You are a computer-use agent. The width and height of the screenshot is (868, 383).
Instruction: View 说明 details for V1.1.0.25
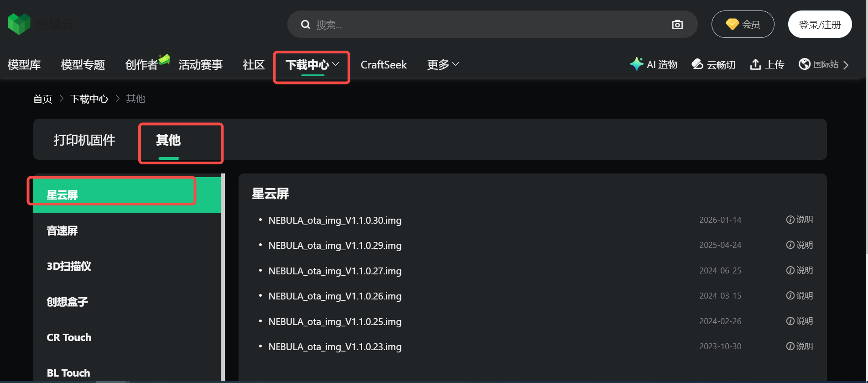pos(800,321)
